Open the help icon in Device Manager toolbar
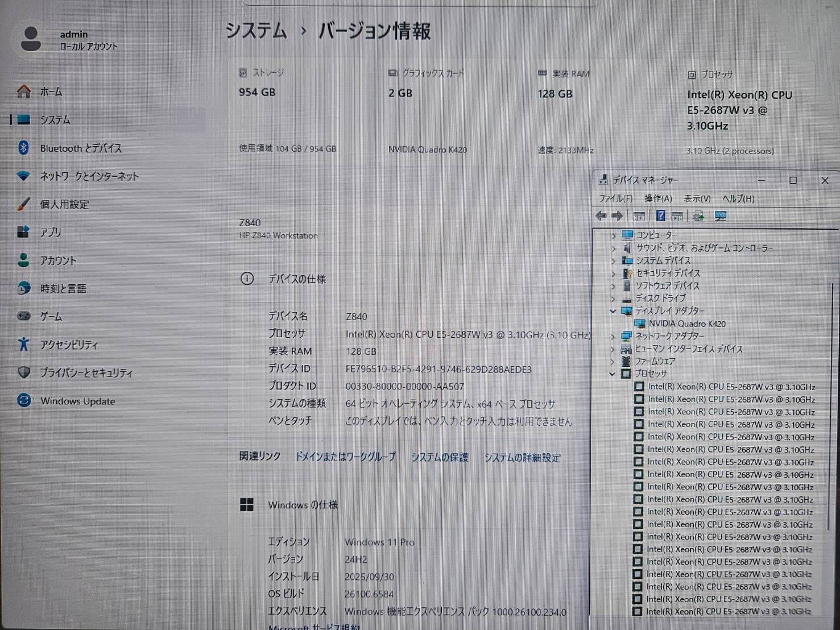840x630 pixels. click(660, 215)
